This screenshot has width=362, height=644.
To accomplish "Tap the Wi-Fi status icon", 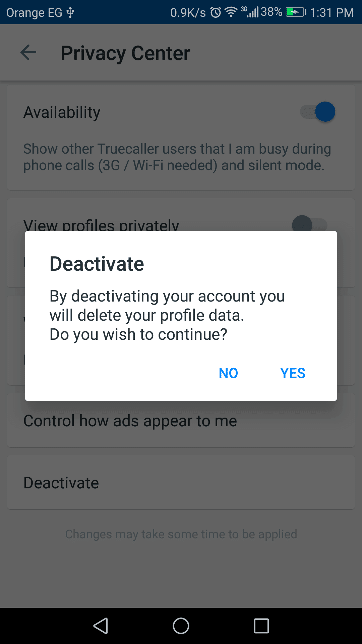I will [x=231, y=12].
